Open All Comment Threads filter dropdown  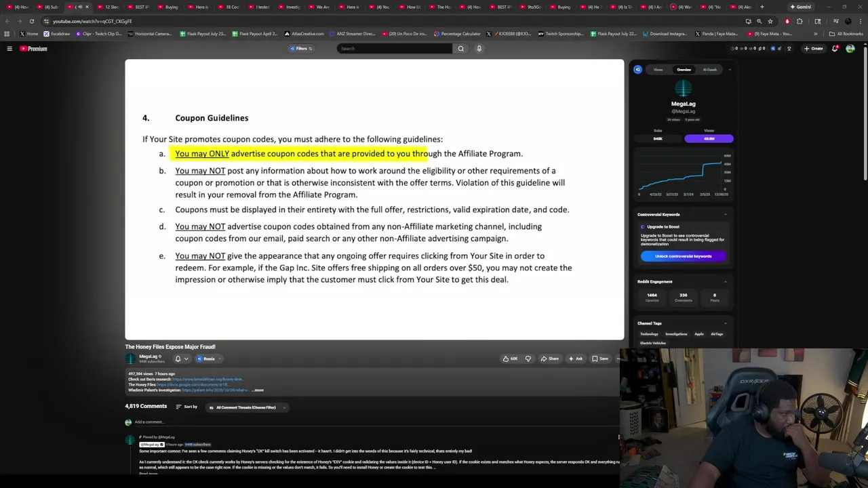point(247,407)
